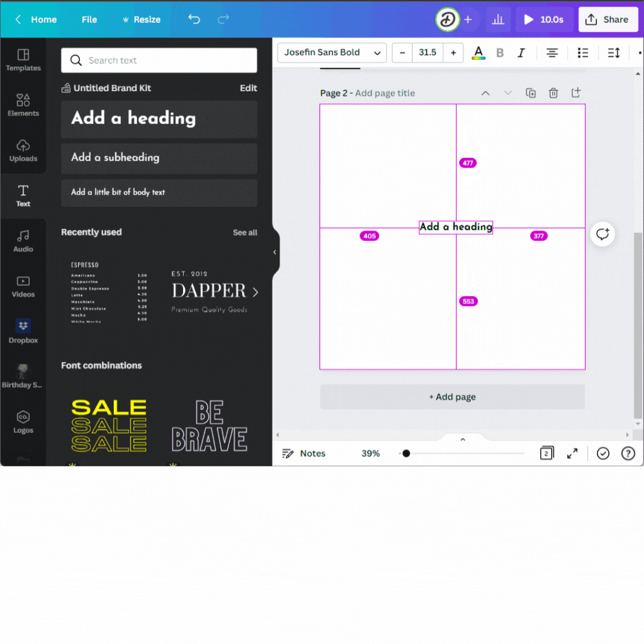The width and height of the screenshot is (644, 644).
Task: Open the Audio panel
Action: coord(23,241)
